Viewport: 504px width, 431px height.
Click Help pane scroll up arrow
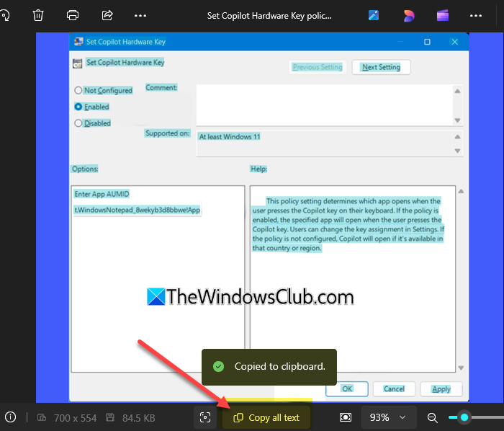point(461,191)
